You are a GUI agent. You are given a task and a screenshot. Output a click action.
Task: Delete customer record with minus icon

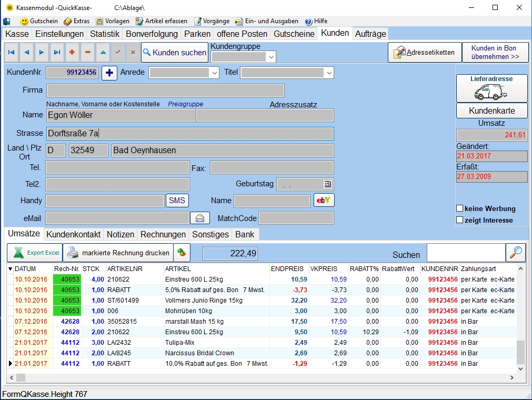pos(87,52)
